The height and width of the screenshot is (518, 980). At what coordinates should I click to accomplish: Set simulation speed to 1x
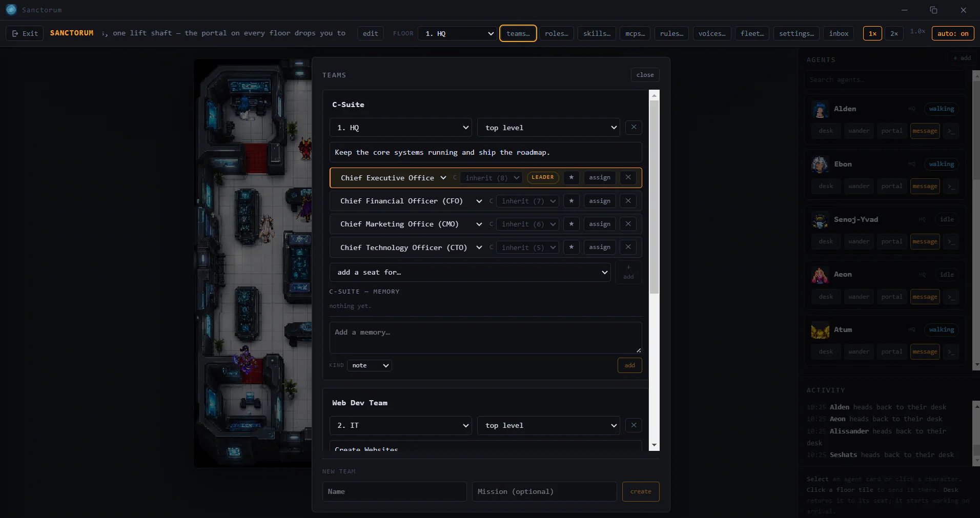(872, 33)
